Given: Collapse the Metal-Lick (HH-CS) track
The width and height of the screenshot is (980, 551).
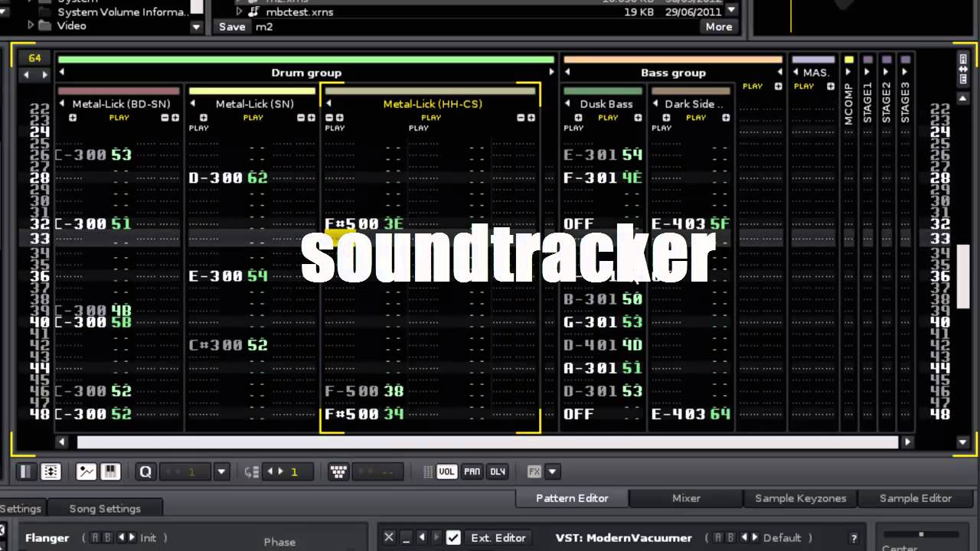Looking at the screenshot, I should point(328,103).
